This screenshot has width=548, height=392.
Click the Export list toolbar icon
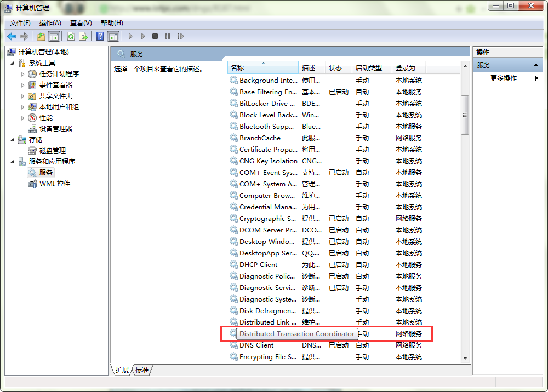(83, 36)
